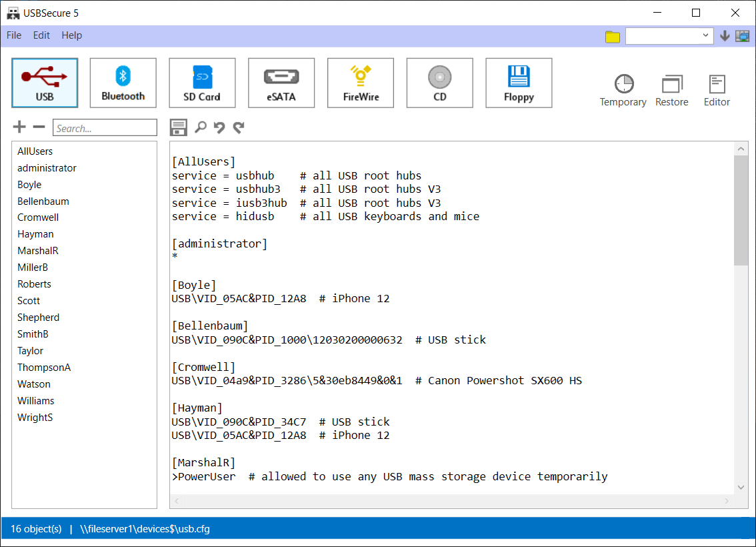This screenshot has width=756, height=547.
Task: Select Bellenbaum in the user list
Action: (x=43, y=201)
